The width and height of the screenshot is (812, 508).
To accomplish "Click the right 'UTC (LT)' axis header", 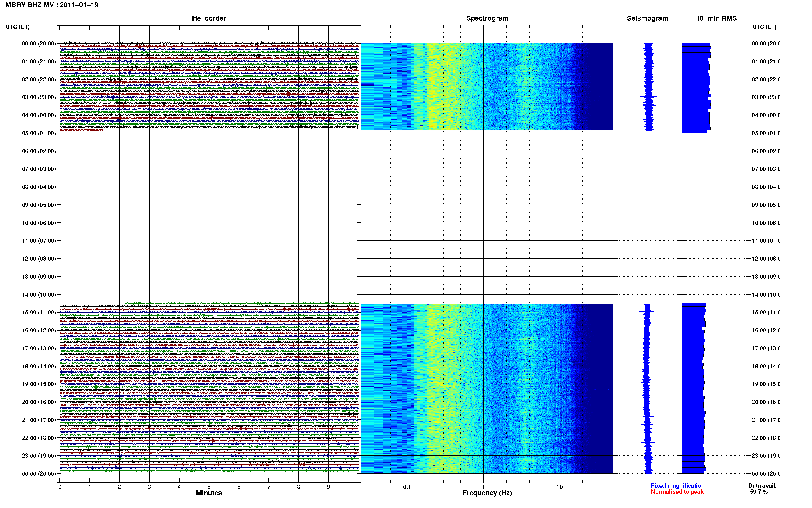I will click(764, 27).
